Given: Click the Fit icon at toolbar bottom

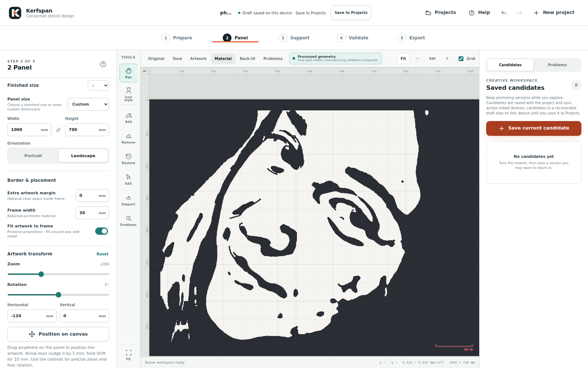Looking at the screenshot, I should click(x=128, y=355).
